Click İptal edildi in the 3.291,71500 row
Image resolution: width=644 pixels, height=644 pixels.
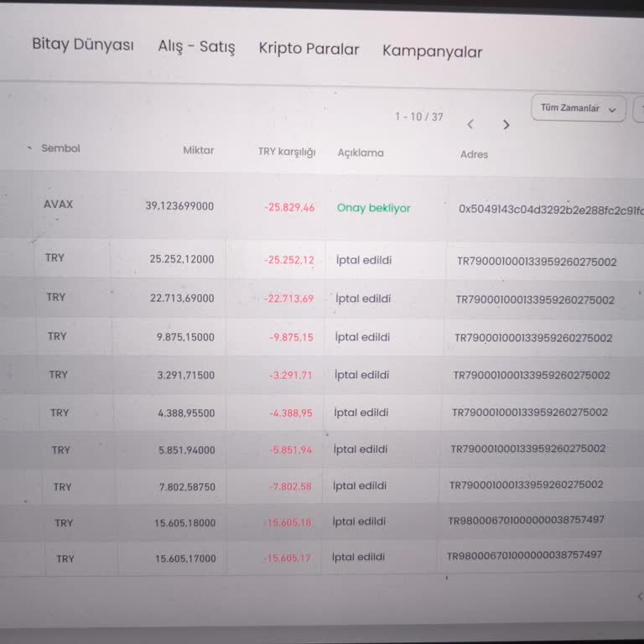coord(362,375)
